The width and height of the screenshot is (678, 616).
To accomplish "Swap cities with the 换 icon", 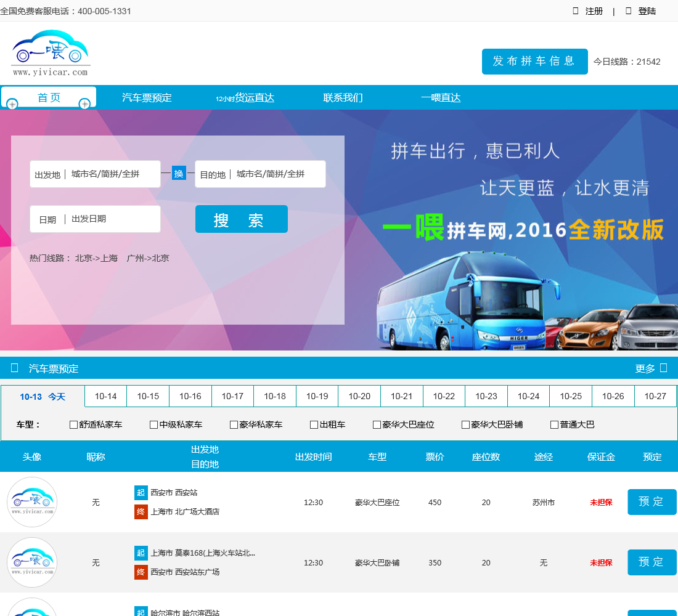I will (179, 173).
